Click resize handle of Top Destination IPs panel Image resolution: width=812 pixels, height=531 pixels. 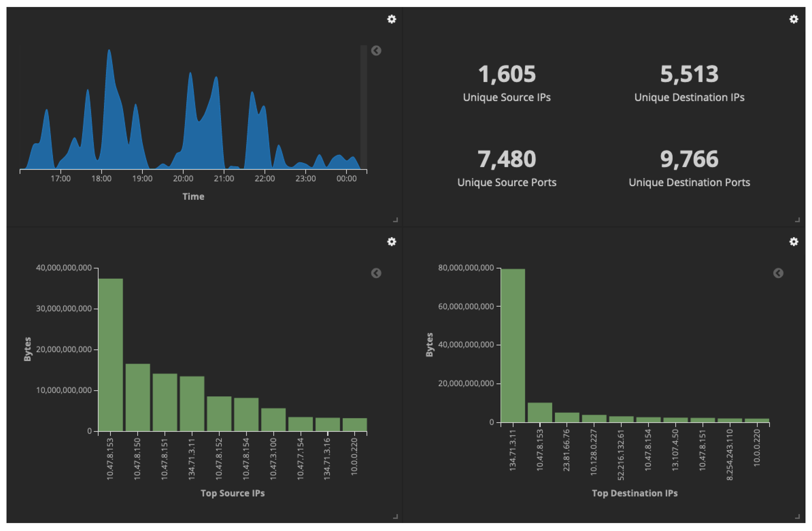(x=797, y=517)
